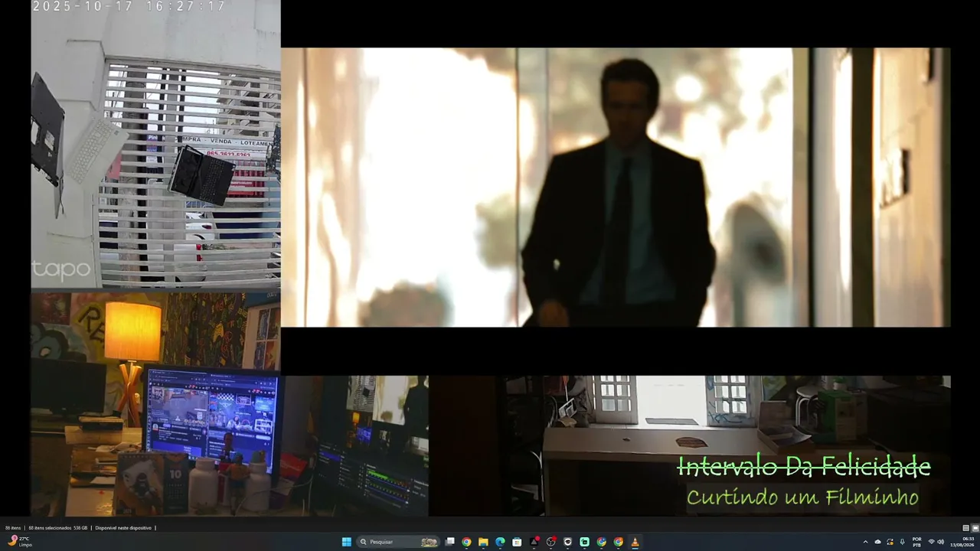Click 'Disponível neste dispositivo' status text

123,528
